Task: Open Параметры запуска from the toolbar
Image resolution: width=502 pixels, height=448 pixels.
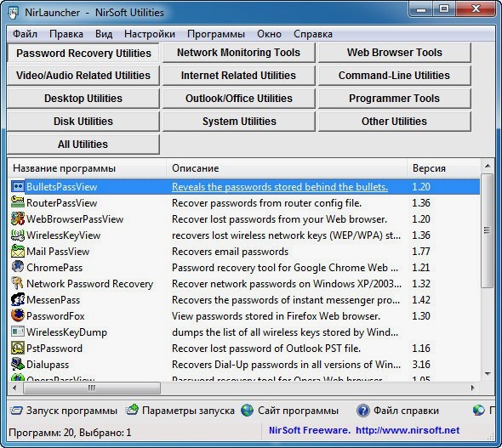Action: [180, 411]
